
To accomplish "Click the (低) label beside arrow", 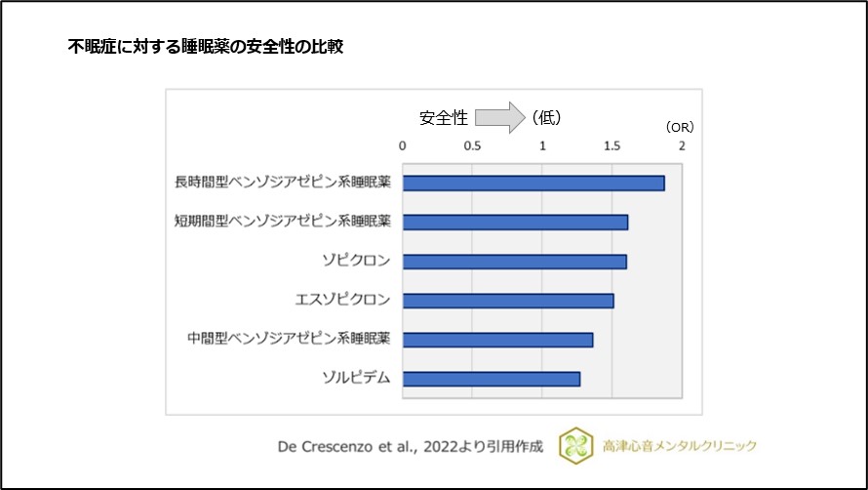I will click(546, 118).
